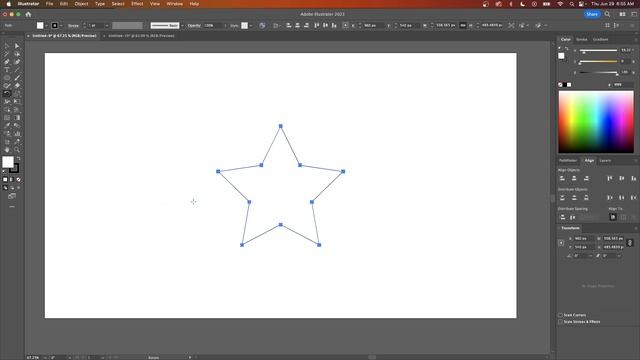
Task: Toggle Align To selection button
Action: pos(613,218)
